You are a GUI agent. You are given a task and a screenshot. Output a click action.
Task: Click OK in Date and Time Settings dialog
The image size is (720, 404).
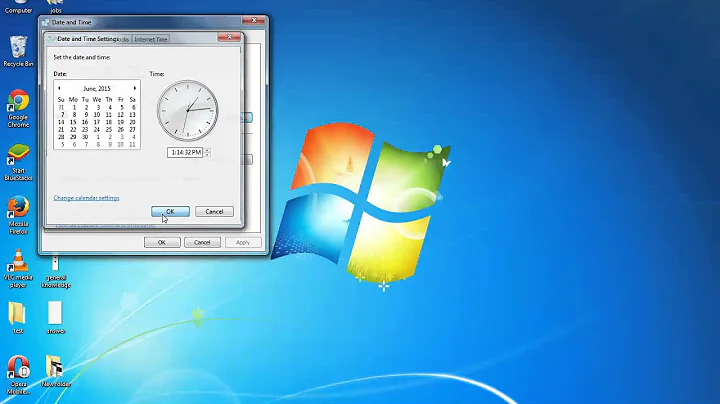(170, 212)
